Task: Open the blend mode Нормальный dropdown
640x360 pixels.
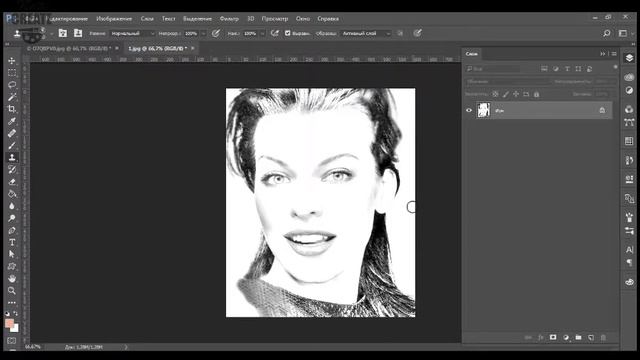Action: coord(132,33)
